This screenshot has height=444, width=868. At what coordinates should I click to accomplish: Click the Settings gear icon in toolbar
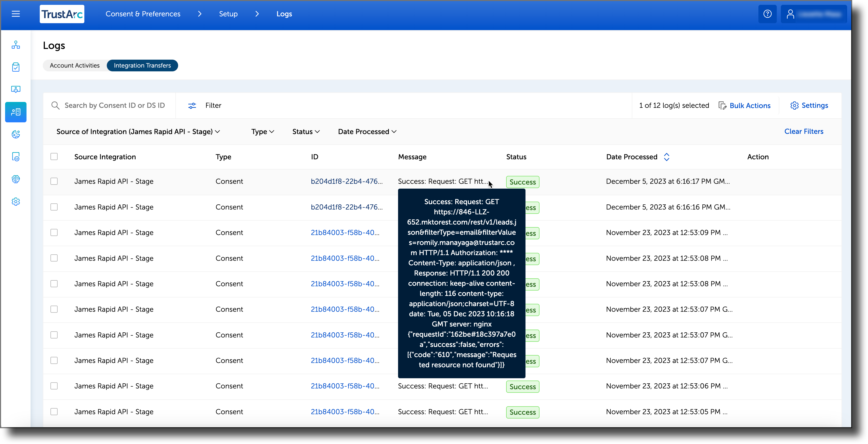pyautogui.click(x=794, y=106)
